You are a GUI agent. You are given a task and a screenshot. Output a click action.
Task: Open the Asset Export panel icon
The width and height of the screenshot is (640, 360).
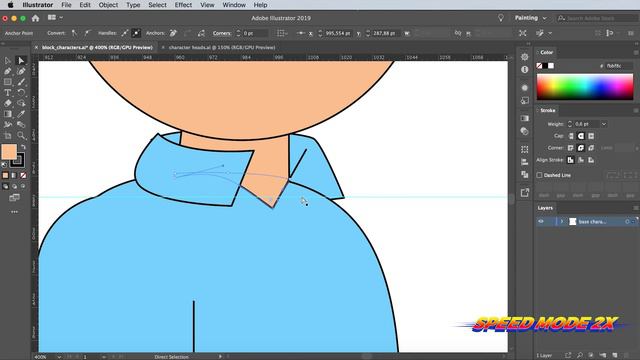click(x=524, y=193)
